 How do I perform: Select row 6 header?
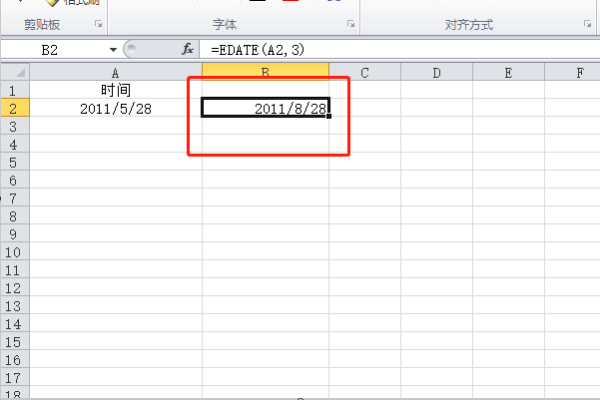tap(15, 180)
